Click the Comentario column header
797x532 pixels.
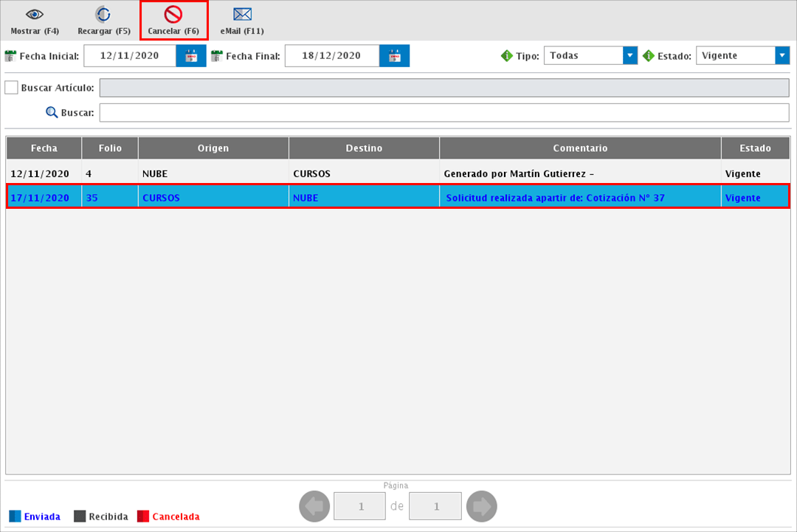click(x=580, y=148)
